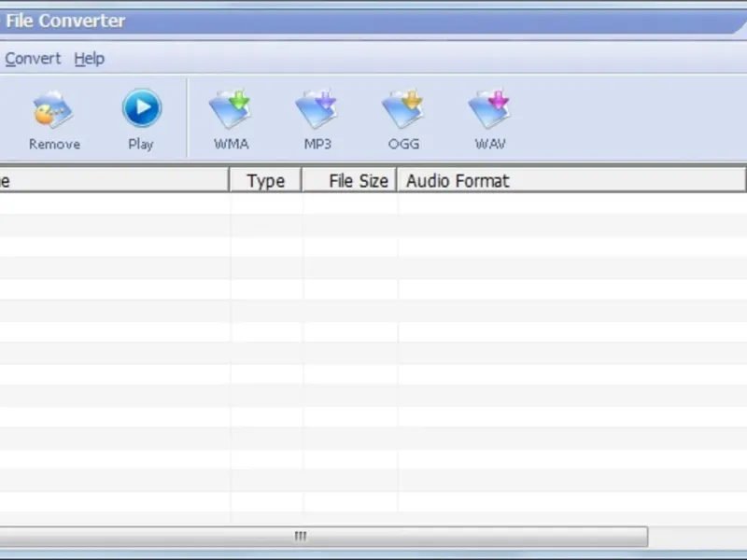This screenshot has width=747, height=560.
Task: Sort by the Audio Format column header
Action: click(x=571, y=180)
